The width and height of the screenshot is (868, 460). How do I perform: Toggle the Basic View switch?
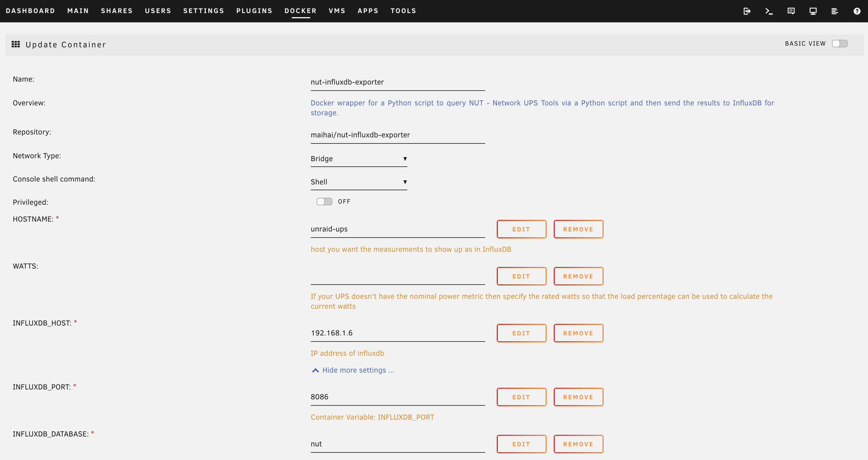pyautogui.click(x=839, y=44)
